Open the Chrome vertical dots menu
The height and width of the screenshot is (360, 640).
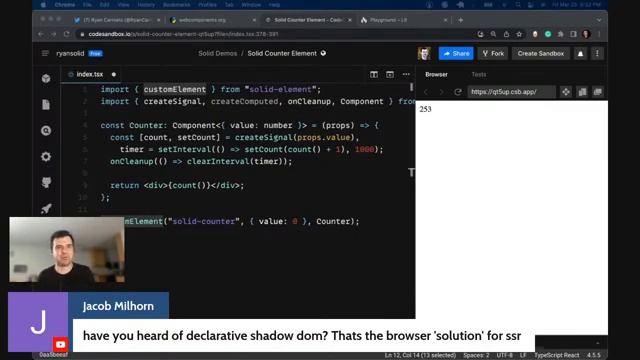click(x=599, y=34)
